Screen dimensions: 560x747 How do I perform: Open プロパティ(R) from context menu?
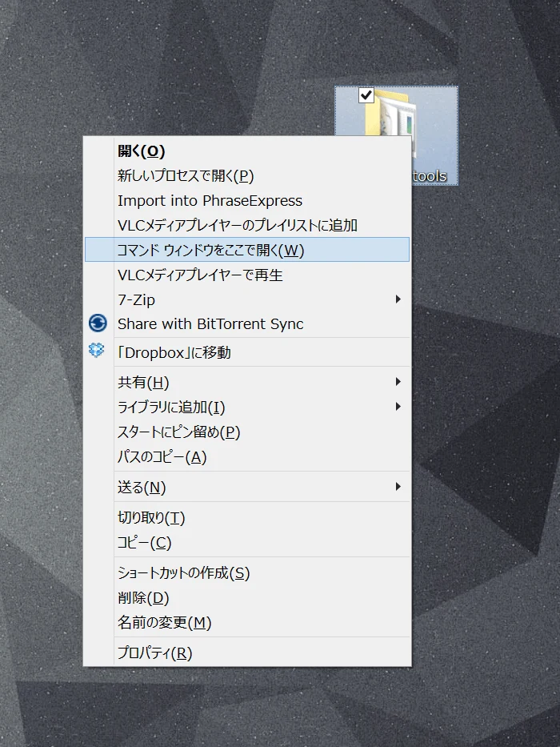point(247,653)
